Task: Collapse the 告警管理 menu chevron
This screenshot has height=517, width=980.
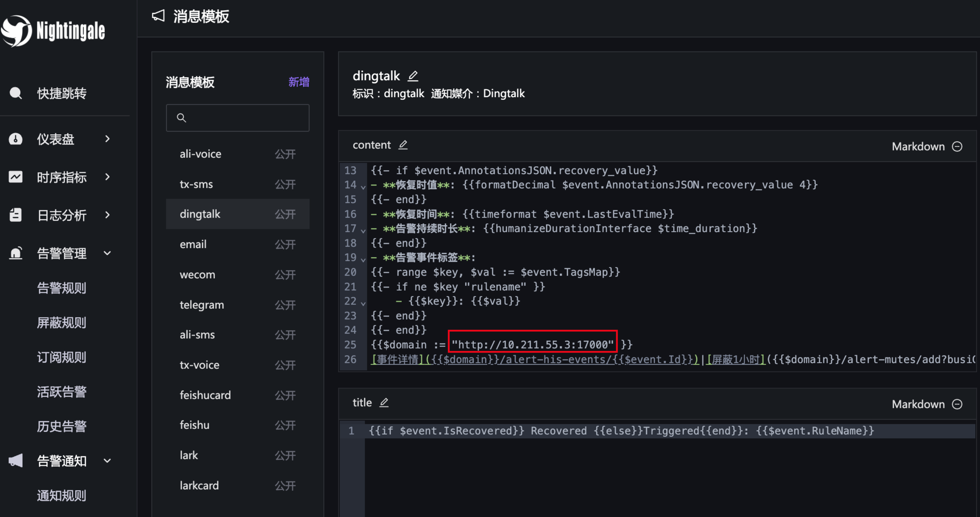Action: (x=107, y=253)
